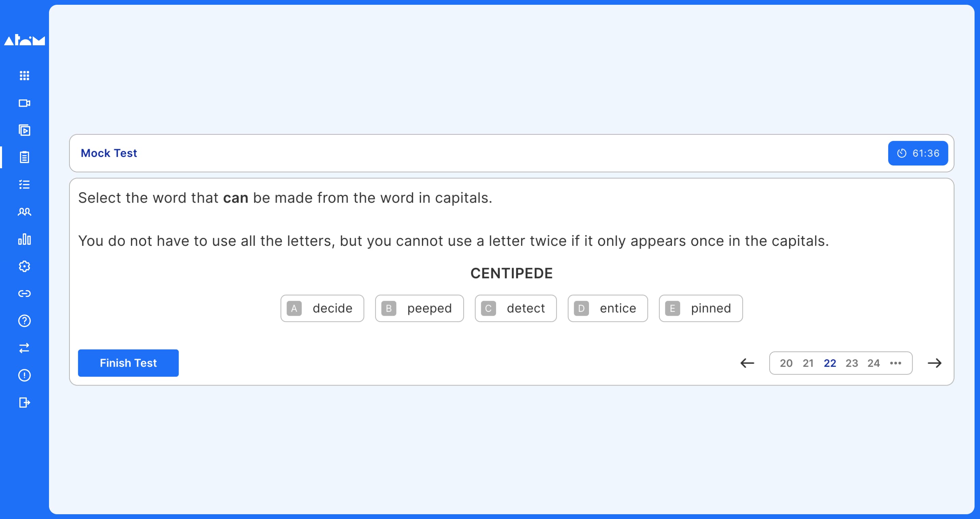Open the statistics bar-chart icon
Viewport: 980px width, 519px height.
pyautogui.click(x=24, y=239)
